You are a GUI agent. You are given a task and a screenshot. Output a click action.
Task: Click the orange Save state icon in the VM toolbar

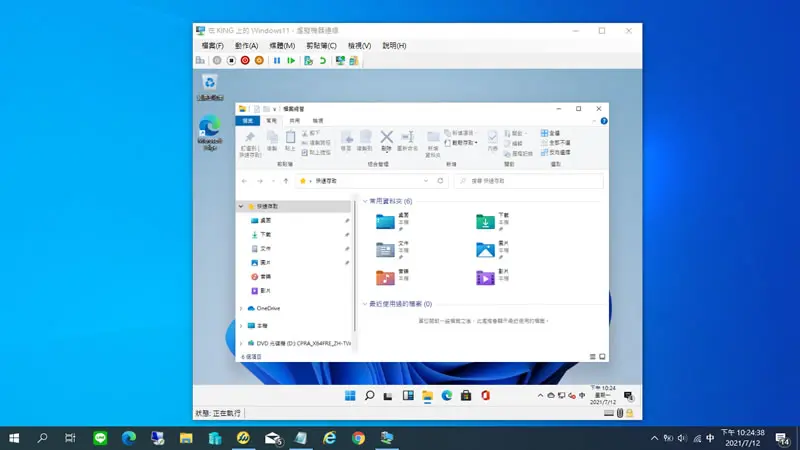coord(259,61)
